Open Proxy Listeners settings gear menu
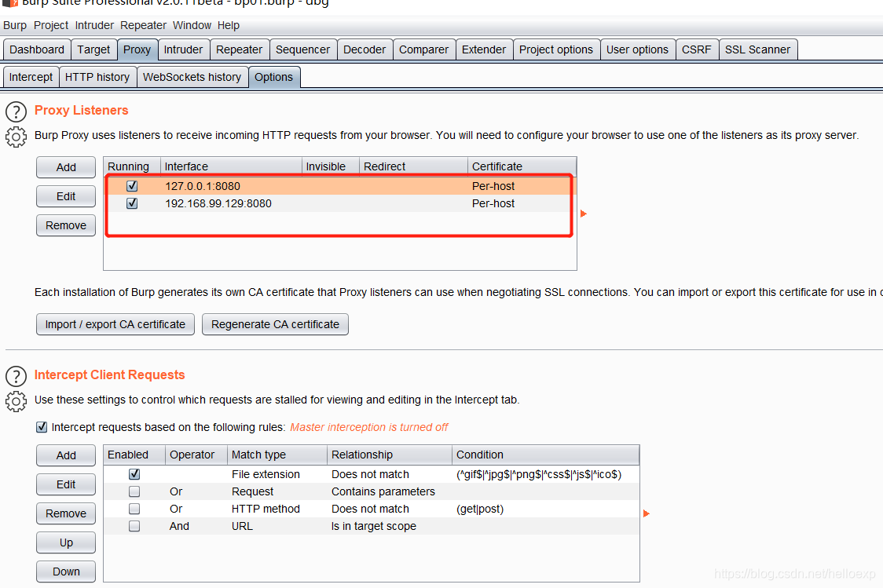The image size is (883, 588). click(x=16, y=137)
